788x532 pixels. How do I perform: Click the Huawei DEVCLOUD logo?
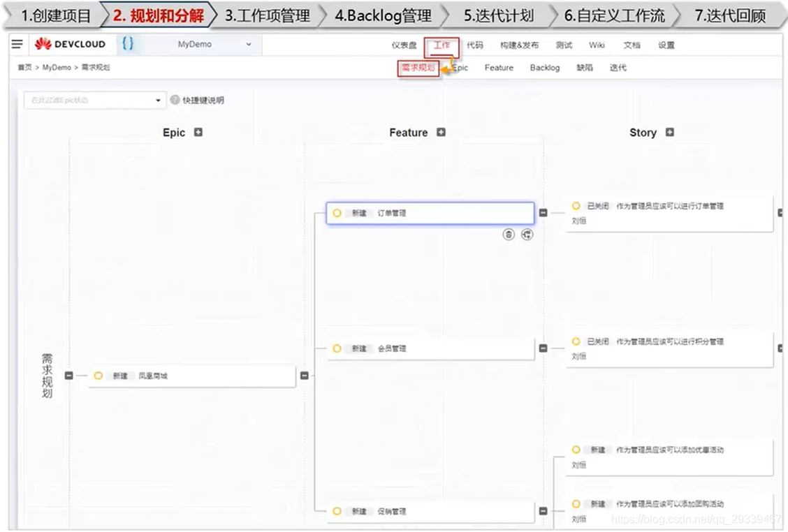pyautogui.click(x=70, y=44)
